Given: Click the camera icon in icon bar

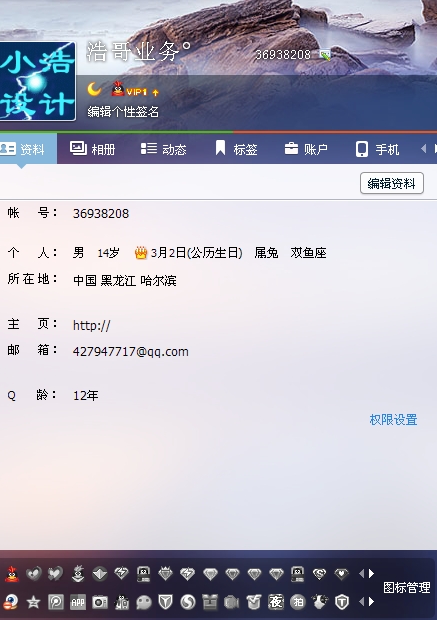Looking at the screenshot, I should [100, 602].
